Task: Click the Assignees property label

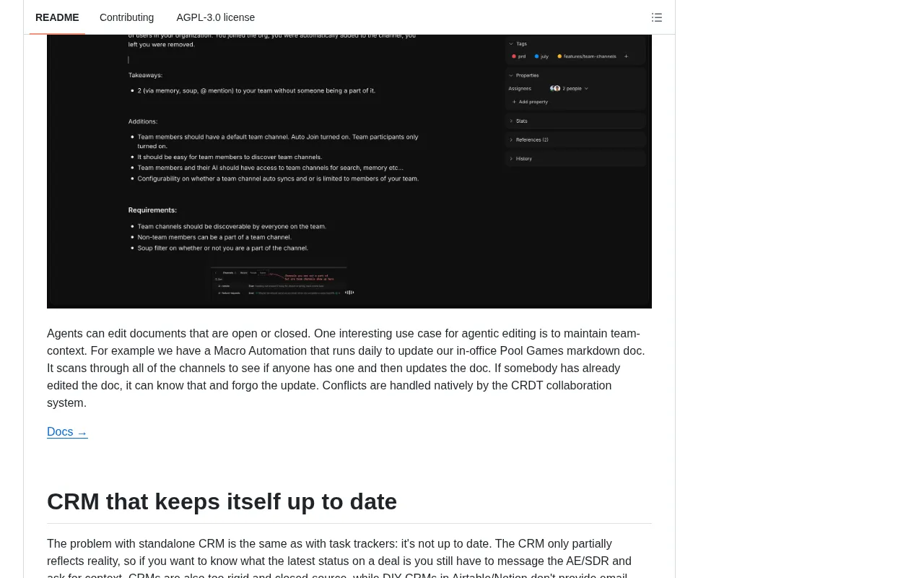Action: (520, 88)
